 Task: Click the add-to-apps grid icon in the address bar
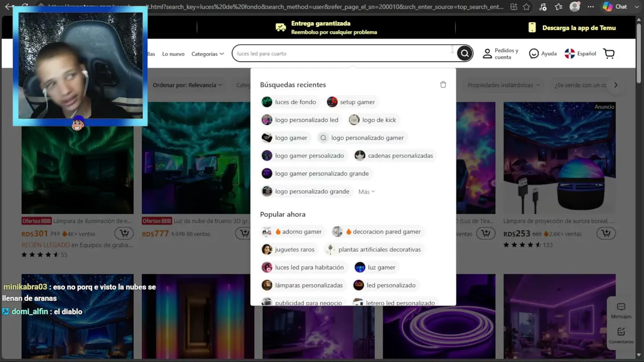[x=513, y=7]
